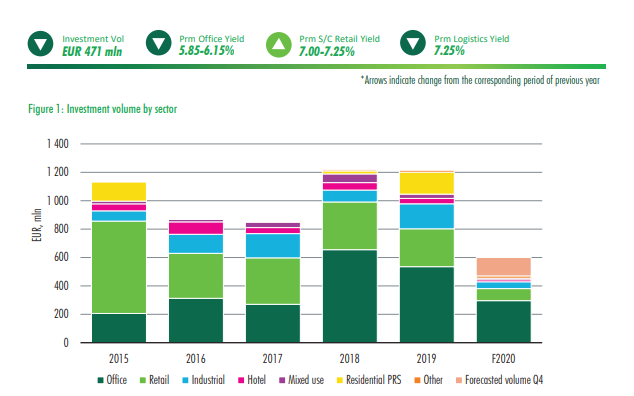634x396 pixels.
Task: Select the Mixed use legend swatch
Action: pyautogui.click(x=282, y=380)
